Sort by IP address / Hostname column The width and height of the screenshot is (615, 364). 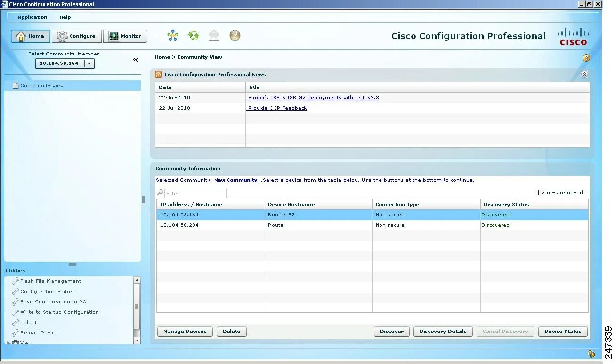(x=210, y=205)
